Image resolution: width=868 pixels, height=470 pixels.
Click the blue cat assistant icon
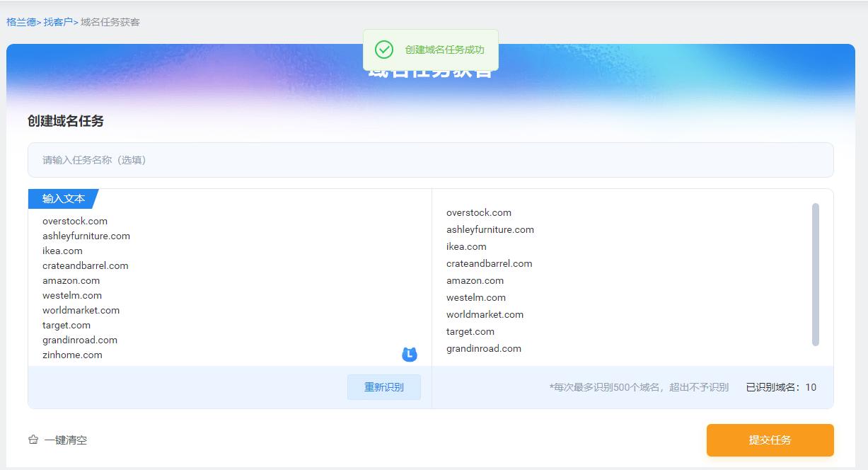tap(409, 355)
